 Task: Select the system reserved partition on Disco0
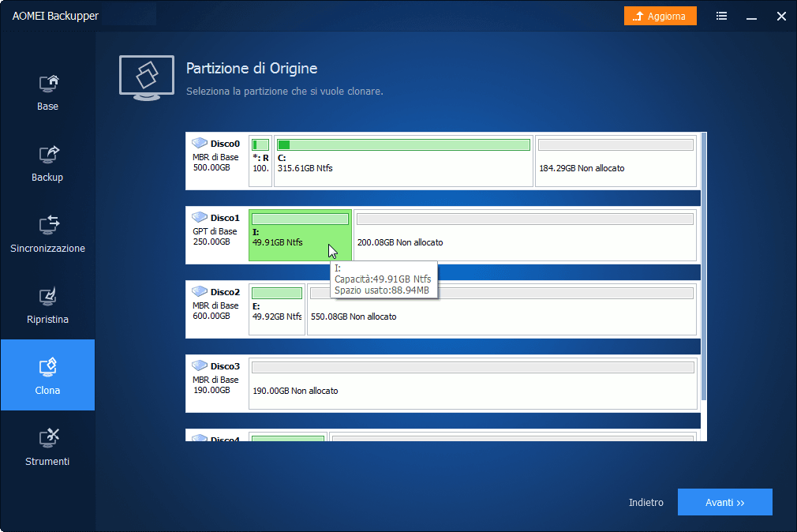(x=260, y=161)
